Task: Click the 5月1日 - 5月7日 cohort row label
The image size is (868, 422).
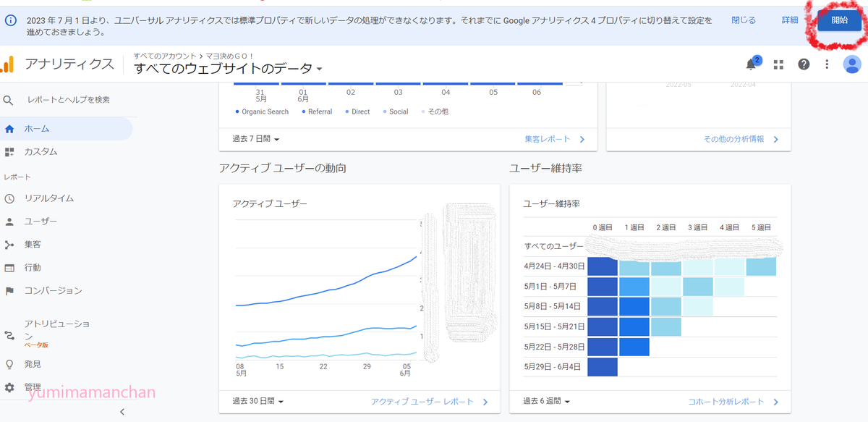Action: click(550, 287)
